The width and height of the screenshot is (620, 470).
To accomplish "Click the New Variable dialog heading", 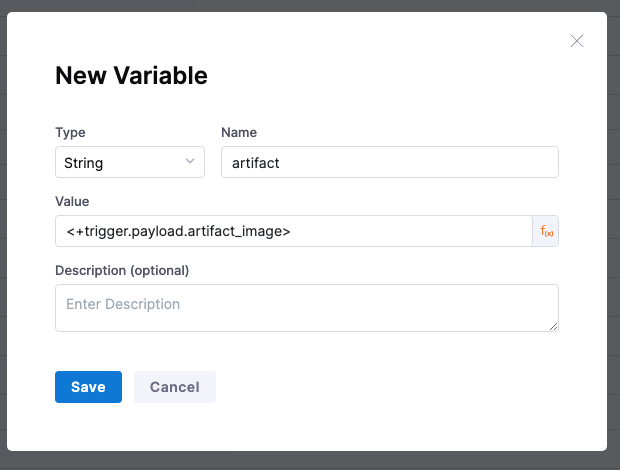I will (131, 75).
